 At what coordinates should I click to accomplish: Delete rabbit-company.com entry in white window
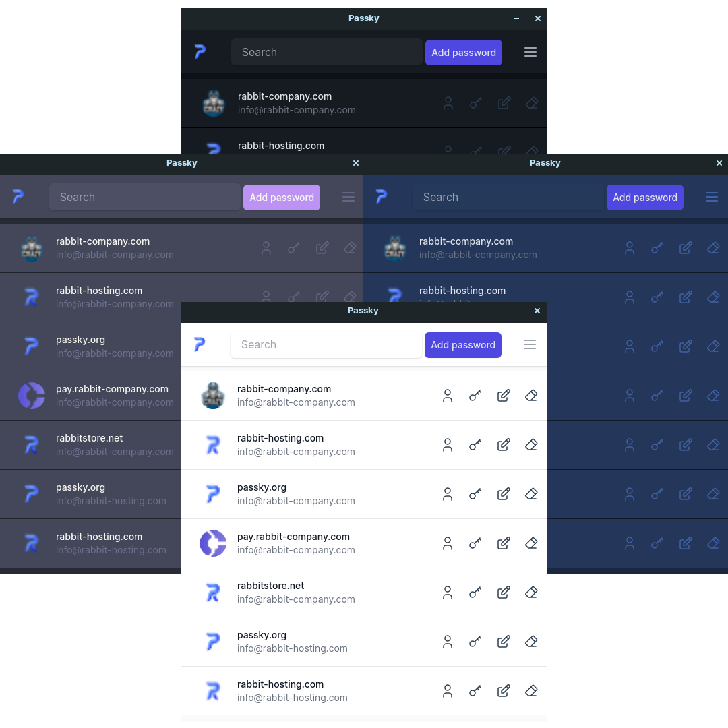(531, 396)
